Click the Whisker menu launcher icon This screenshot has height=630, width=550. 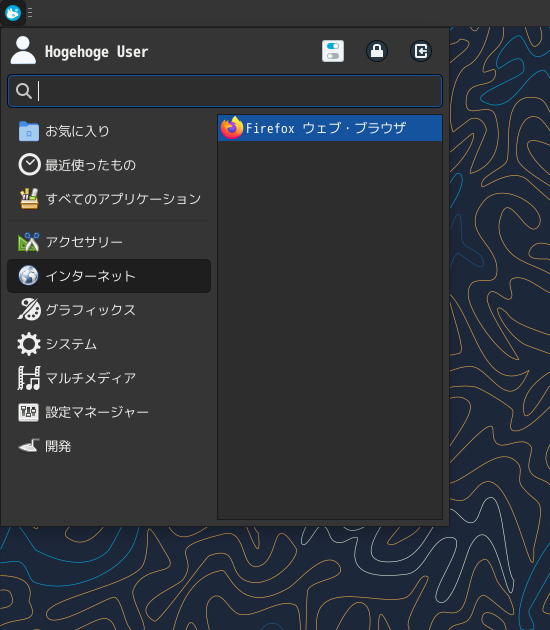pos(13,12)
